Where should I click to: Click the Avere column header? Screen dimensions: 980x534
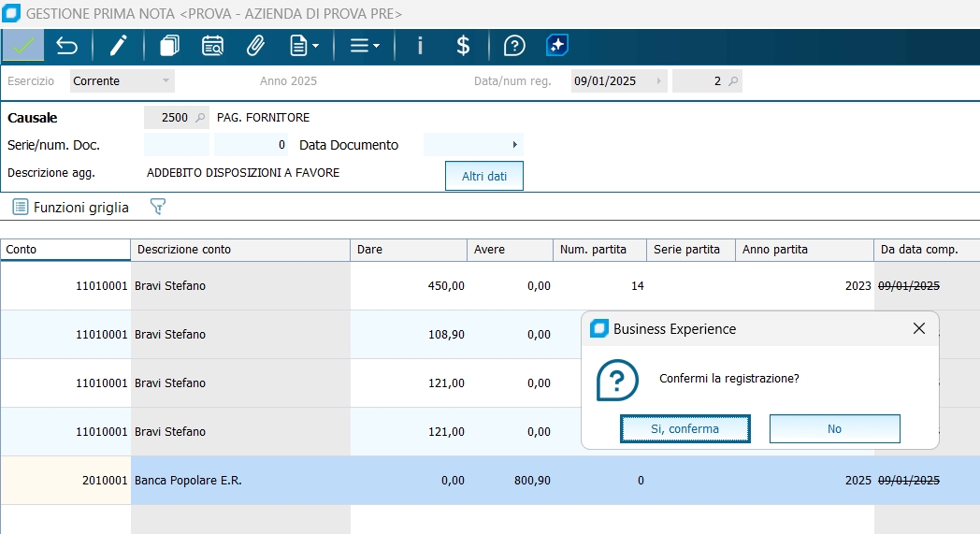510,250
